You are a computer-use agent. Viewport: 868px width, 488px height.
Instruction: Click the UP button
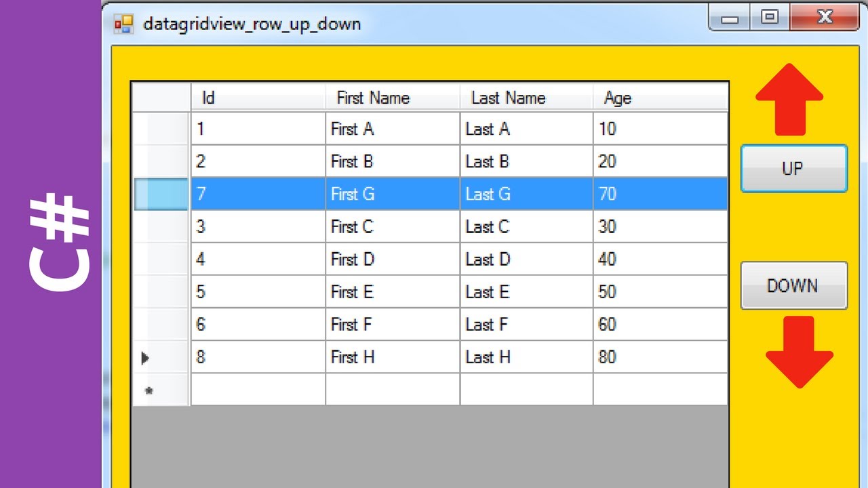click(794, 168)
